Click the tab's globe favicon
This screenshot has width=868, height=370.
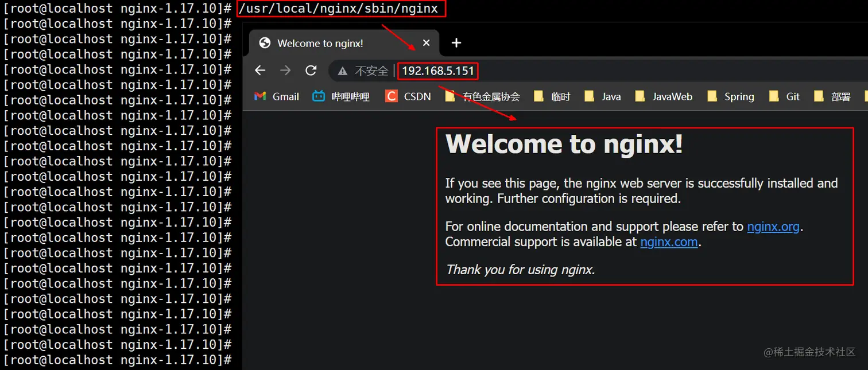(265, 43)
